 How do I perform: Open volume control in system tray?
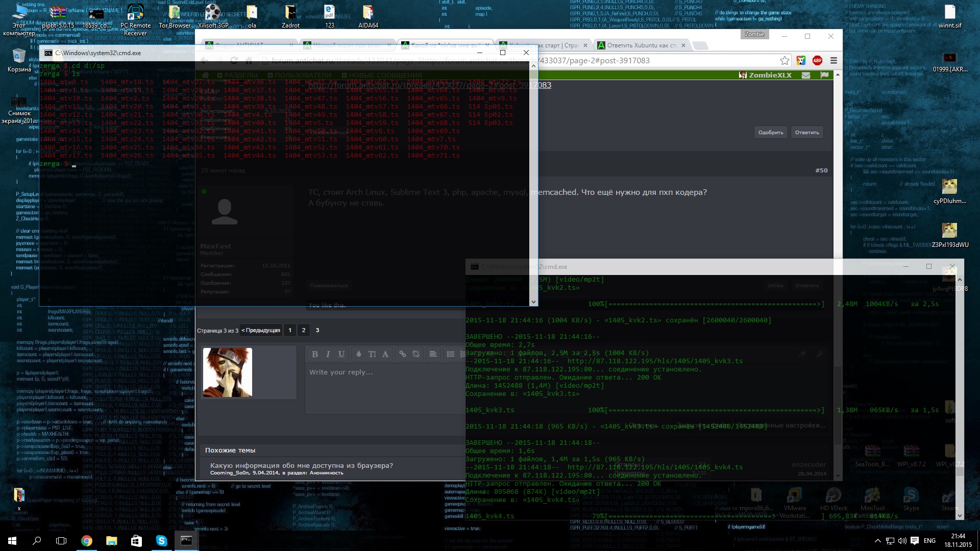(902, 541)
